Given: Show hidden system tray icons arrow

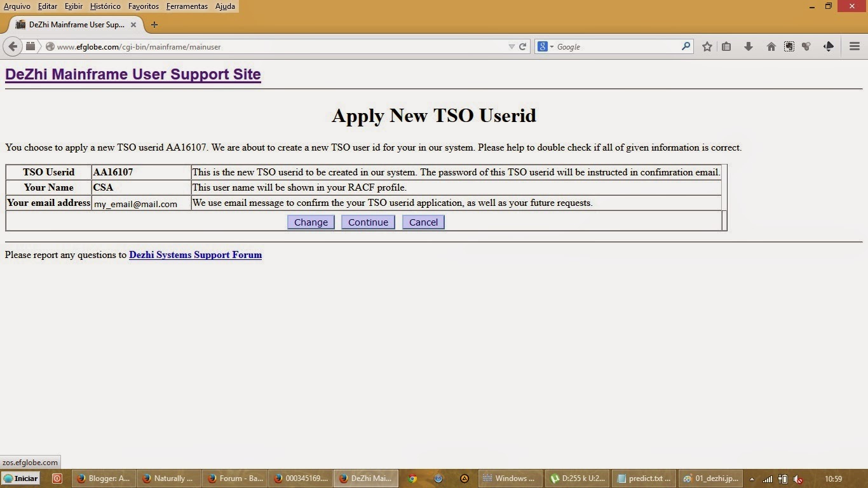Looking at the screenshot, I should (752, 478).
